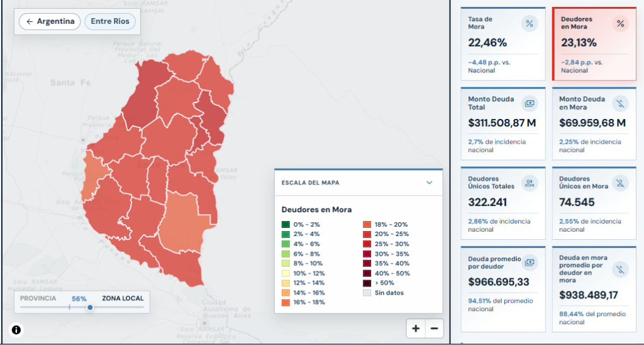Collapse the Escala del Mapa legend
This screenshot has width=644, height=345.
point(430,183)
